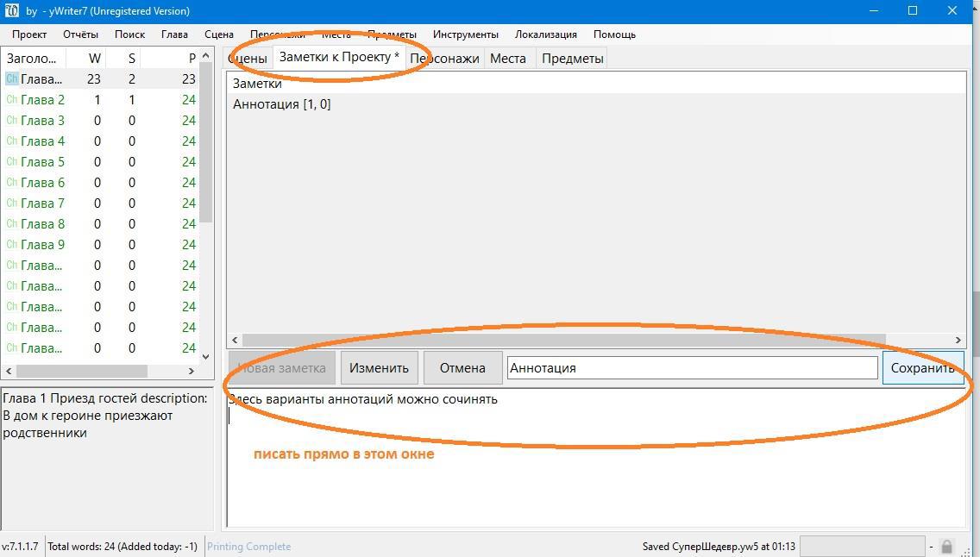Open the Инструменты menu
The image size is (980, 557).
coord(465,34)
